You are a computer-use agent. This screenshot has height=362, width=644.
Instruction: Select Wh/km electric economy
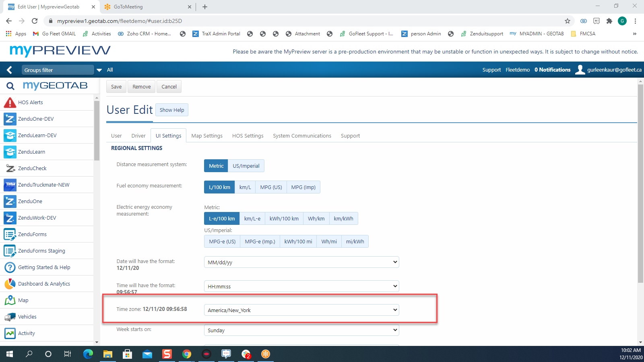click(x=316, y=218)
